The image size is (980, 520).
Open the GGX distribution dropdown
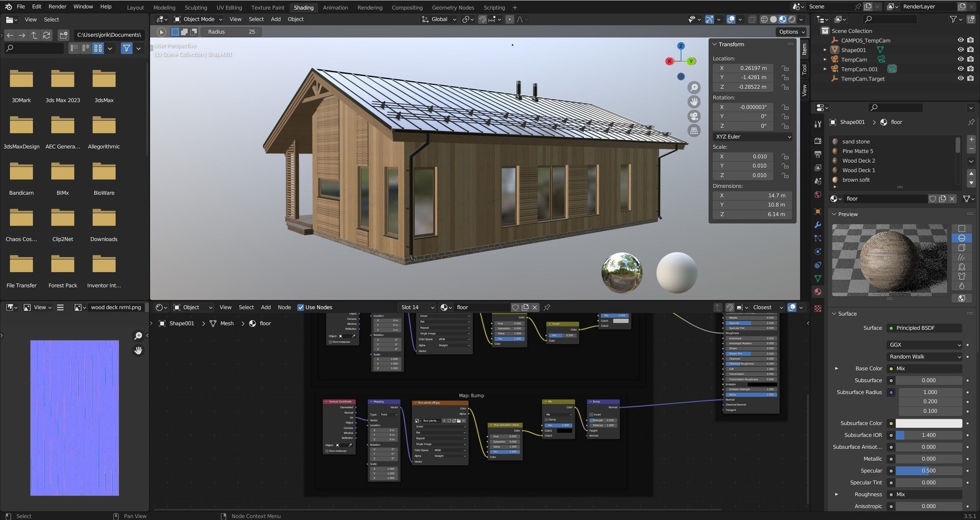pos(924,345)
